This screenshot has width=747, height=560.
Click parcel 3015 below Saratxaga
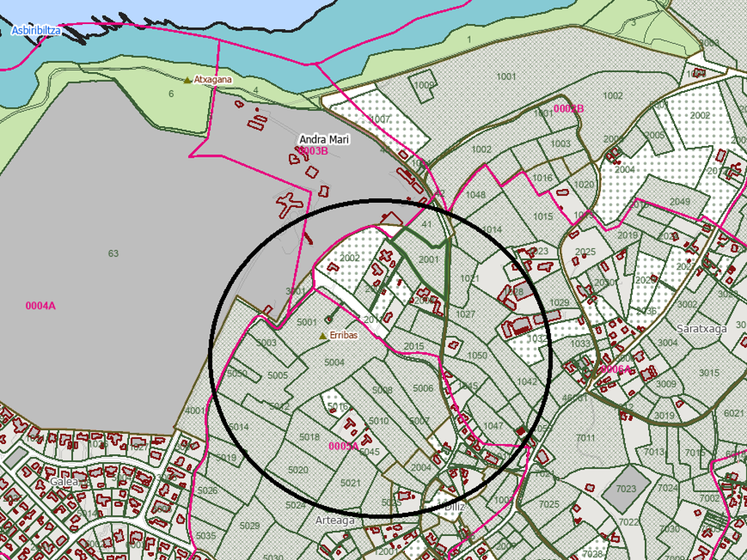709,373
